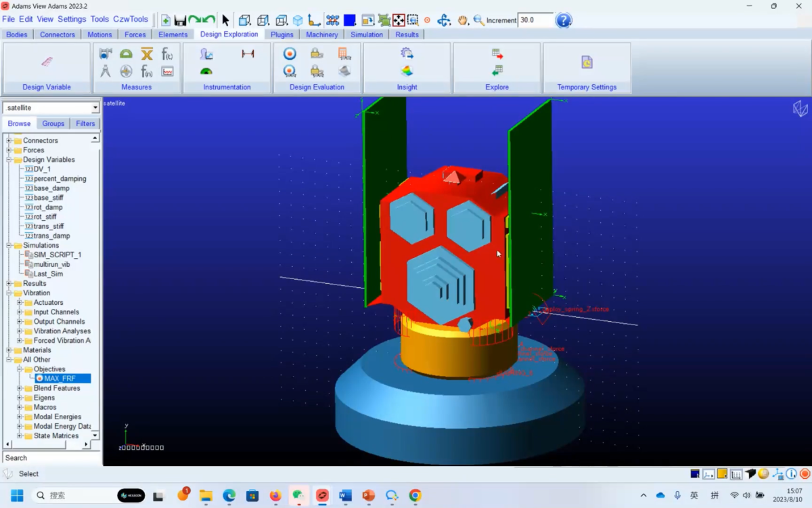Switch to the Bodies ribbon tab
This screenshot has width=812, height=508.
pos(17,35)
